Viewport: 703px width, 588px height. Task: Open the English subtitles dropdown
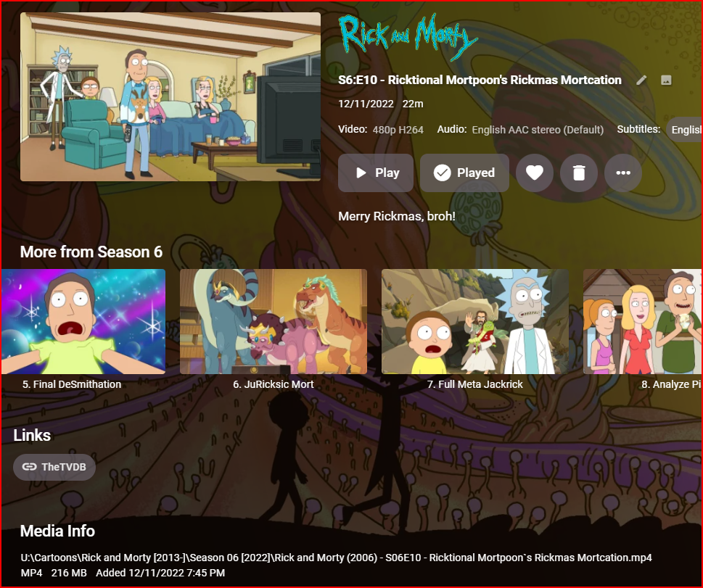coord(684,130)
